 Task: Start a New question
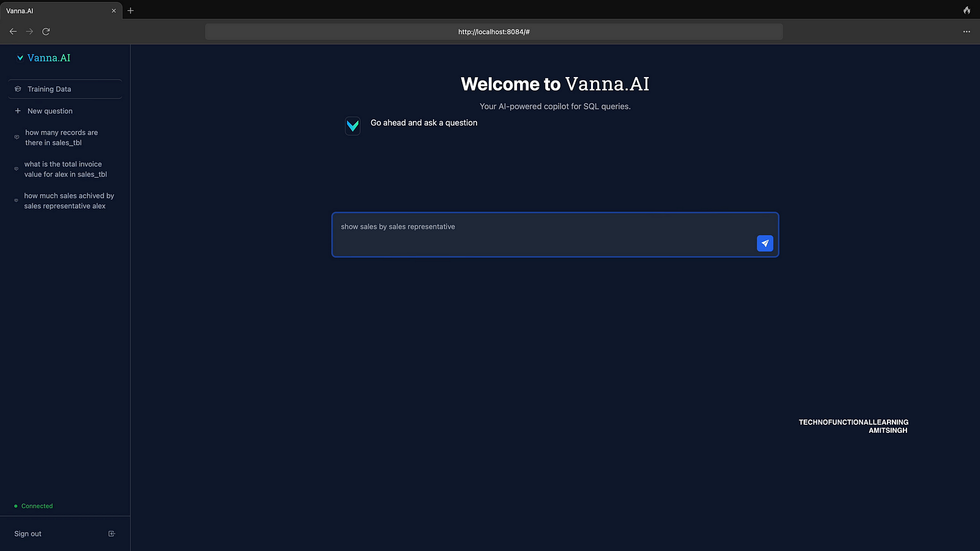pyautogui.click(x=50, y=111)
